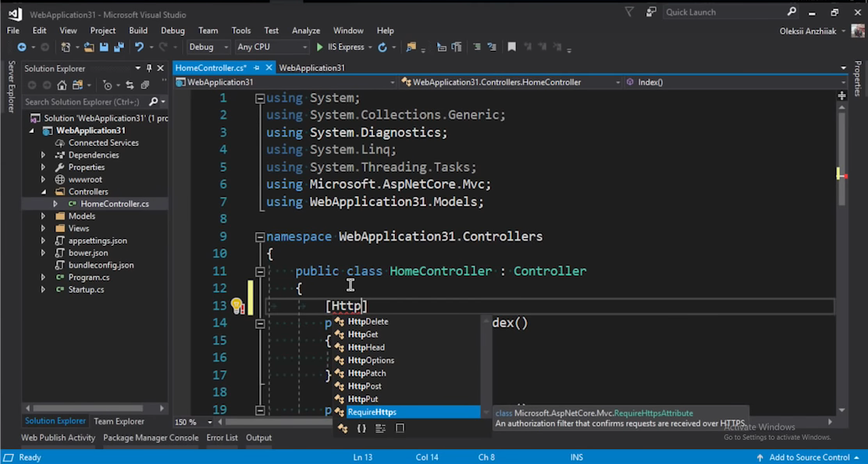Toggle the last square filter in IntelliSense popup
The height and width of the screenshot is (464, 868).
400,429
